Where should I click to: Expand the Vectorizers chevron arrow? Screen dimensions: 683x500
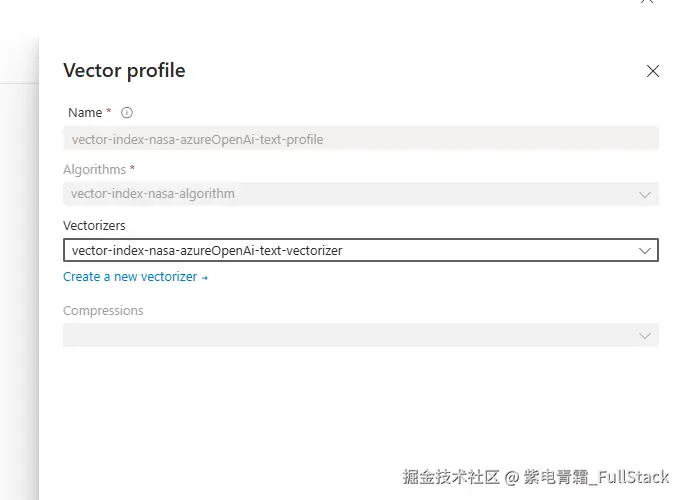645,251
